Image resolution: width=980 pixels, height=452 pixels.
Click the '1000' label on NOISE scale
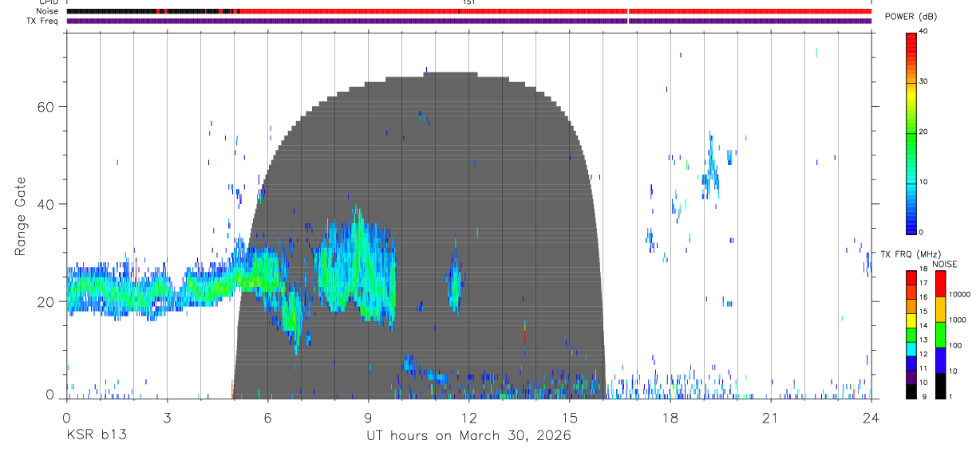[x=957, y=320]
